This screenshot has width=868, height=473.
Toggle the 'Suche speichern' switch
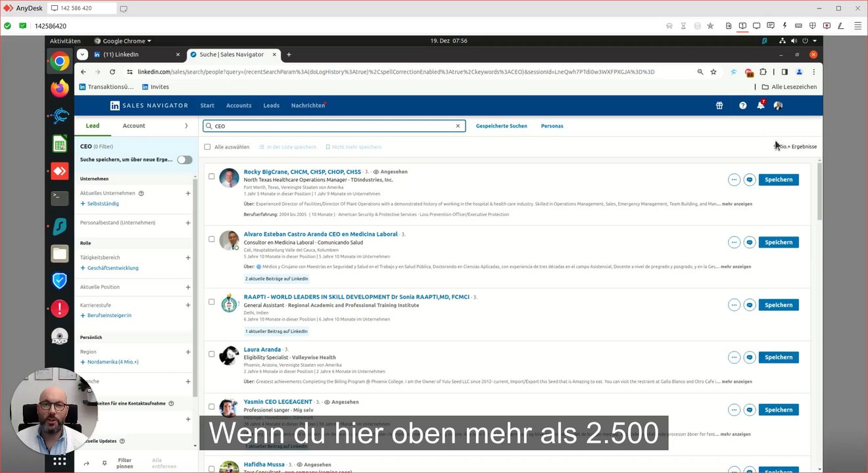185,160
